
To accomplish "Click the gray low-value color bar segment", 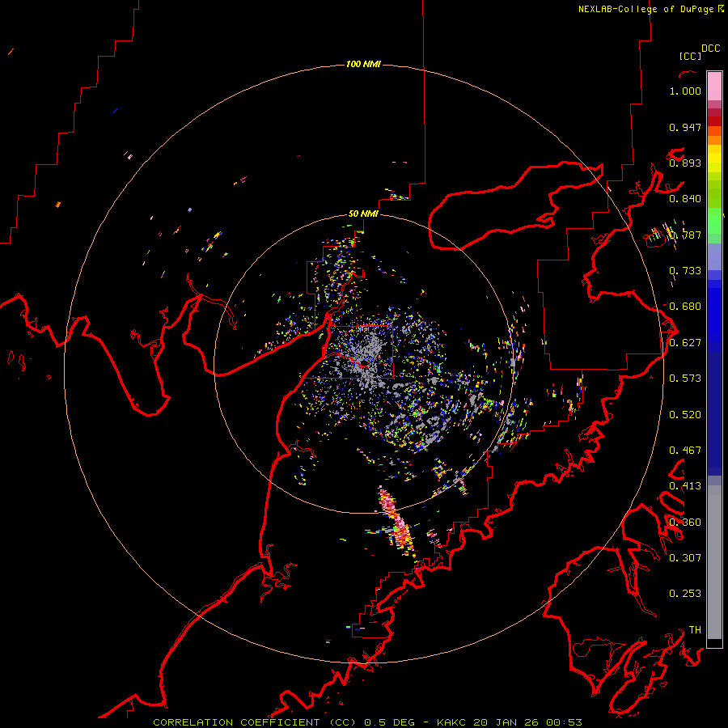I will [x=714, y=562].
